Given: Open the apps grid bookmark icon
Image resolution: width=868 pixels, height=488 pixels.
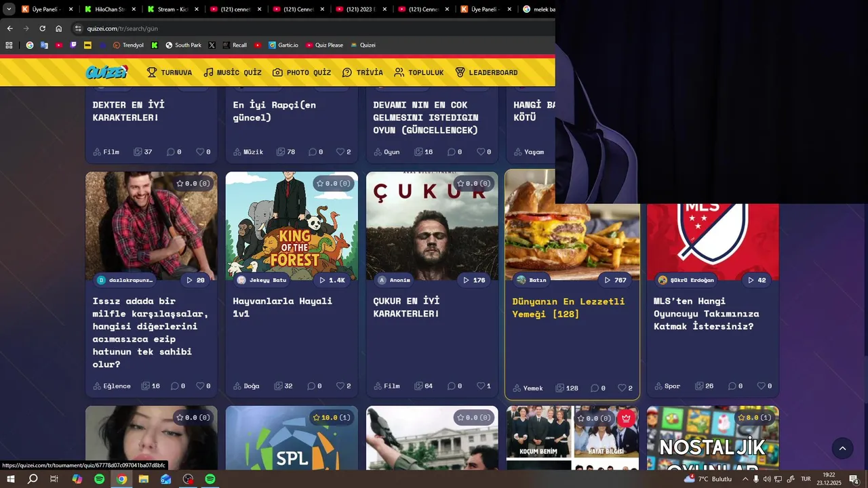Looking at the screenshot, I should 9,45.
